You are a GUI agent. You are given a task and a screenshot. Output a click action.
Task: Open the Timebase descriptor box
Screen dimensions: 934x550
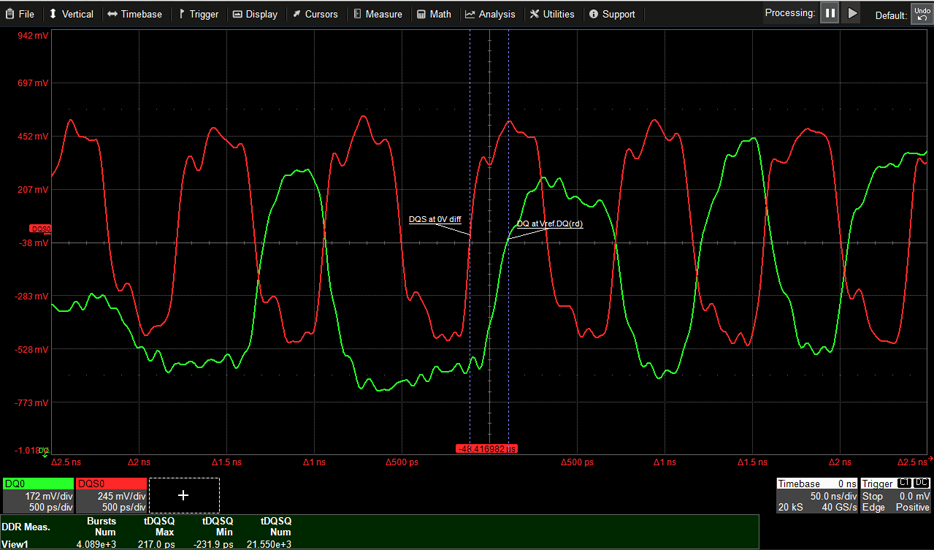(815, 495)
